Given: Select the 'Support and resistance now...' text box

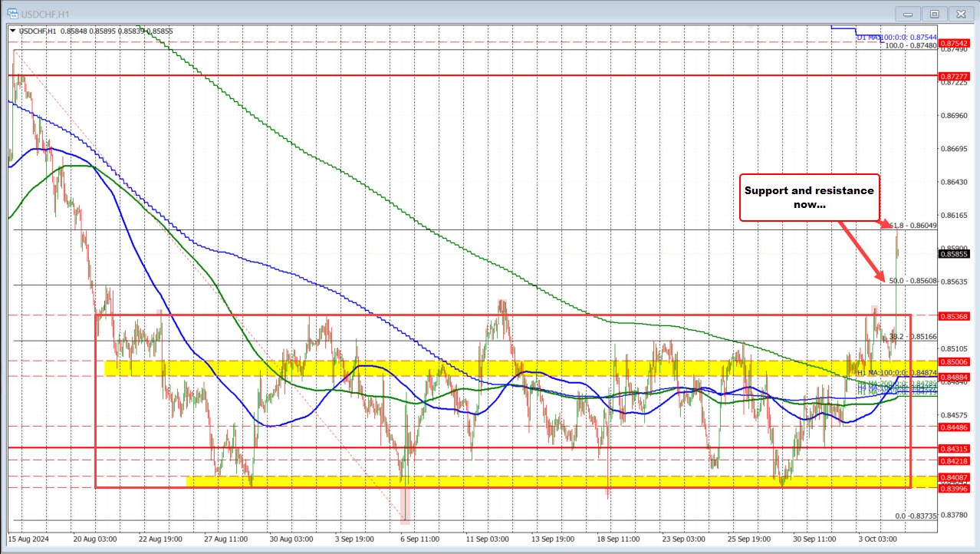Looking at the screenshot, I should click(x=808, y=197).
